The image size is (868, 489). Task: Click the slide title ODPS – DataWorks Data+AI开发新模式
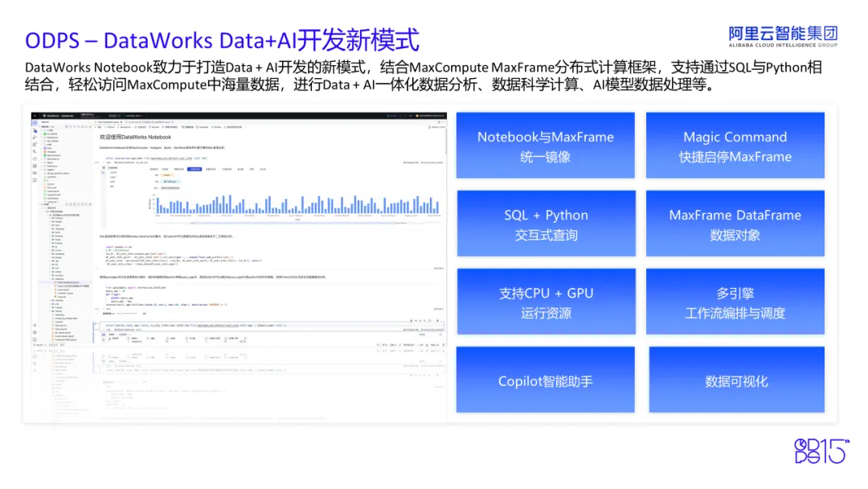tap(222, 40)
